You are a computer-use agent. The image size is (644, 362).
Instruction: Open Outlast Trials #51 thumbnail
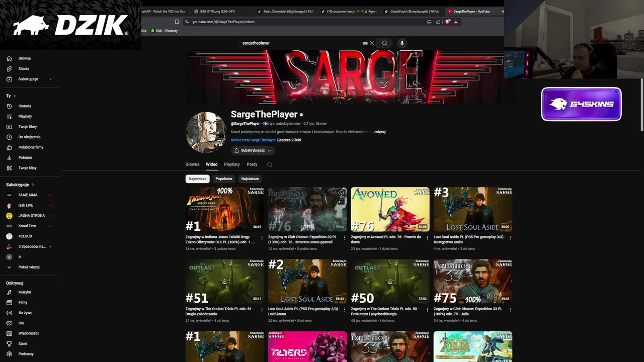point(224,281)
